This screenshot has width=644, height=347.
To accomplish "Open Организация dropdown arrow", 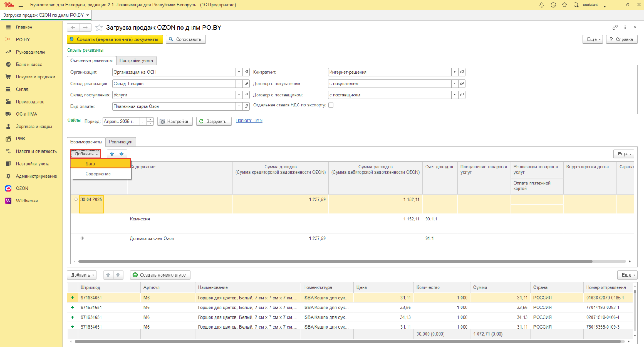I will click(x=239, y=72).
